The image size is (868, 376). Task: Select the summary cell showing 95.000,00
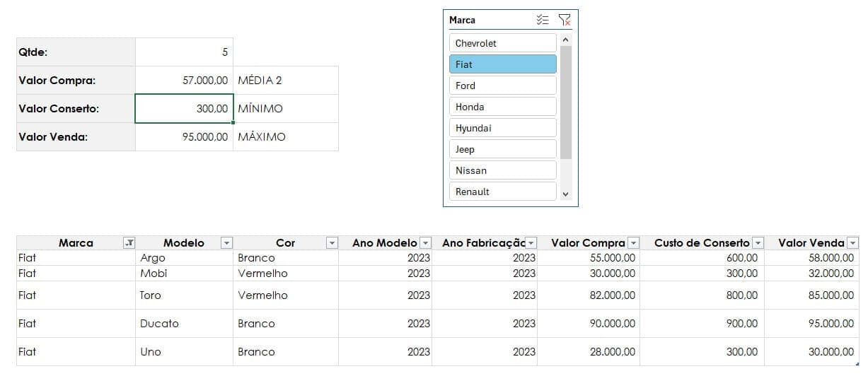pos(184,137)
